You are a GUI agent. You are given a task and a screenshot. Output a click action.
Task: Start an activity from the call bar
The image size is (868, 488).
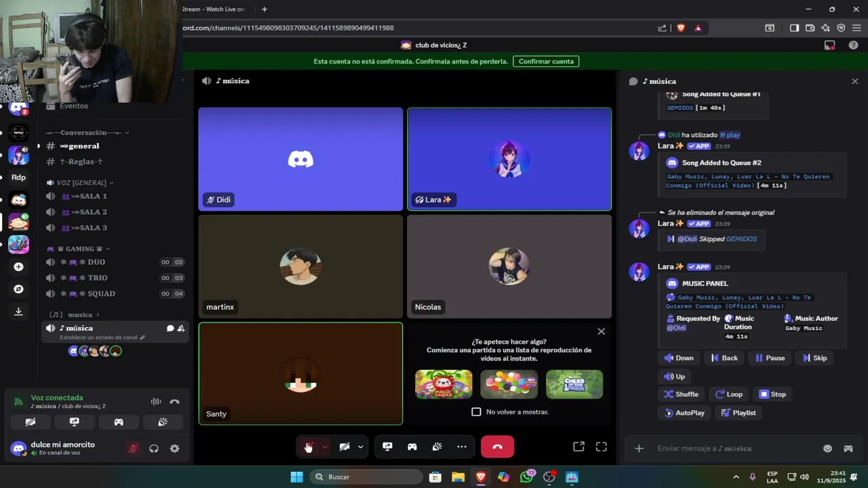(x=412, y=447)
